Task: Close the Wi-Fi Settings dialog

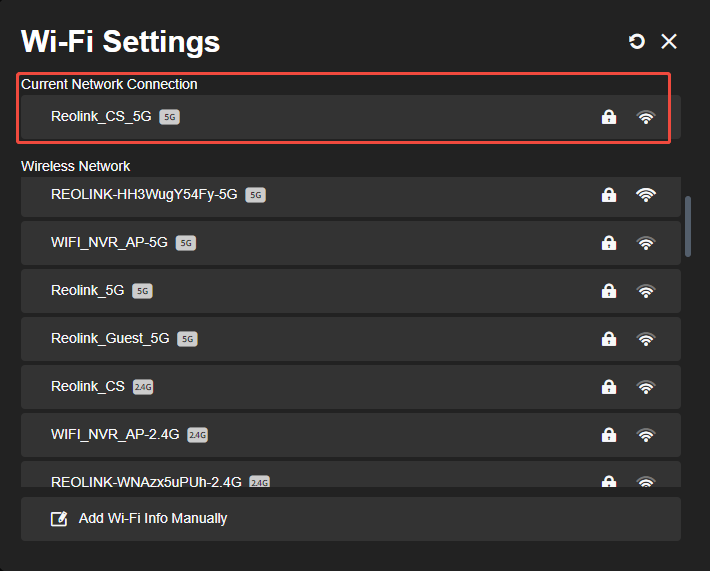Action: tap(669, 41)
